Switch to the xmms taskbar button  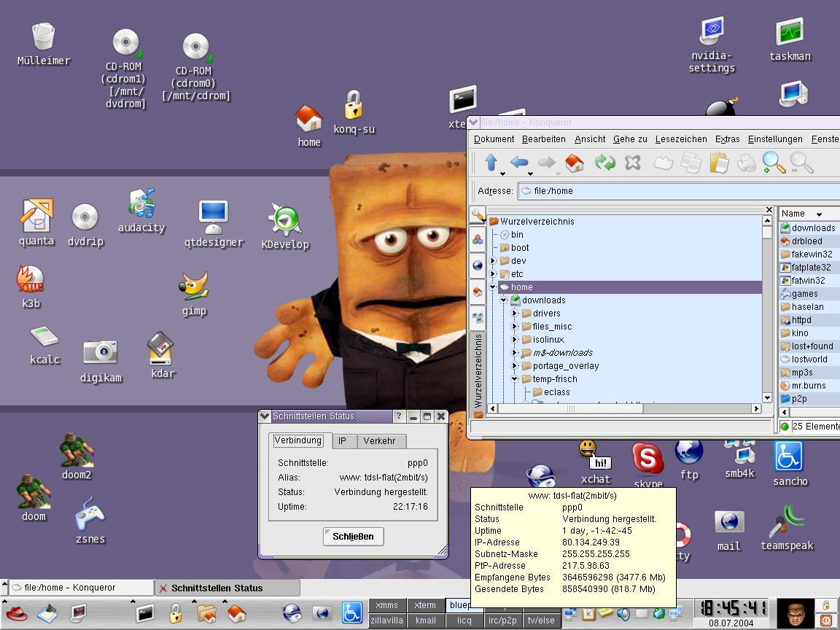point(387,605)
